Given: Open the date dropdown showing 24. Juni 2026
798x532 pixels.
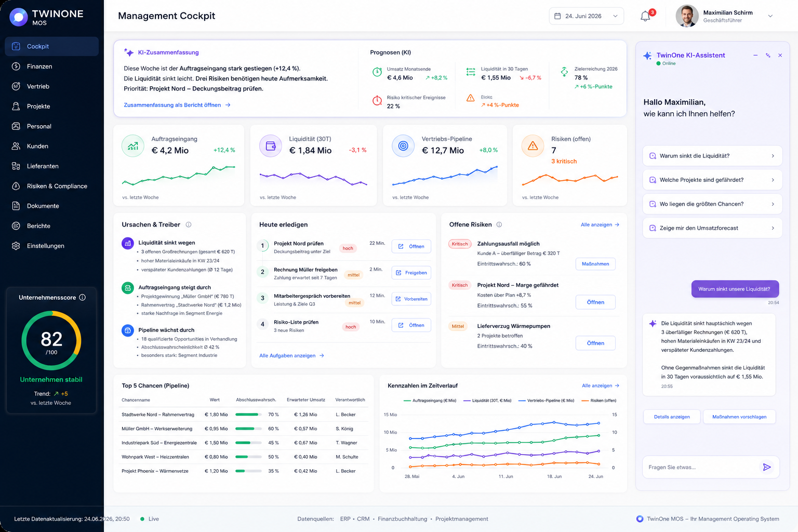Looking at the screenshot, I should coord(587,16).
